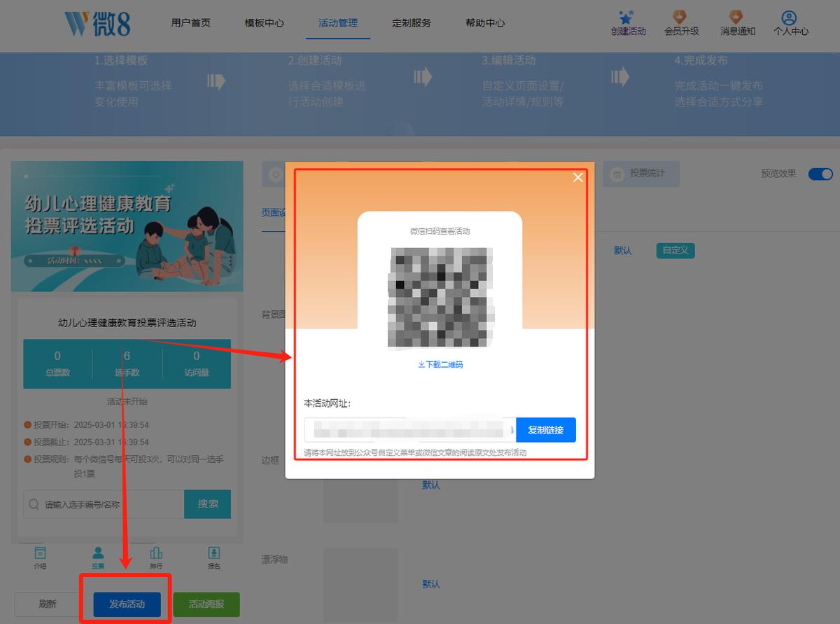Click 幼儿心理健康教育投票评选活动 title text

(127, 323)
